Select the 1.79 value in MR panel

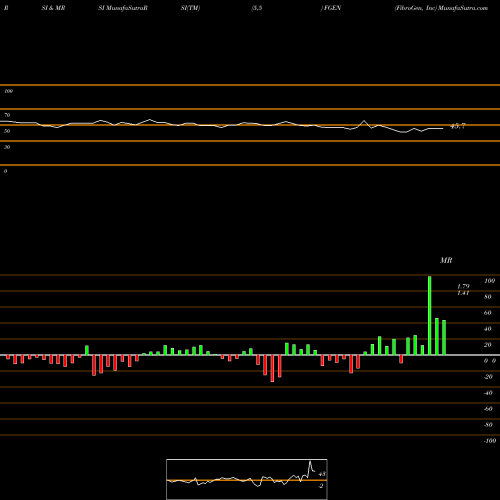coord(463,286)
